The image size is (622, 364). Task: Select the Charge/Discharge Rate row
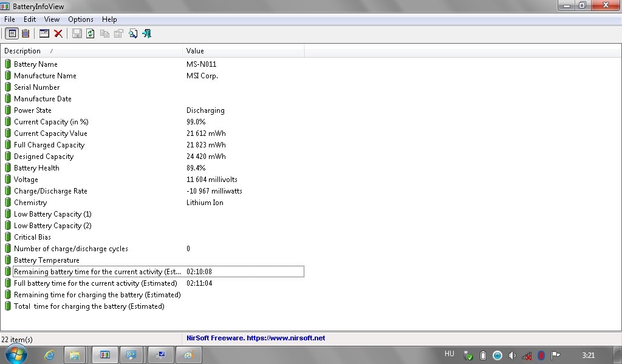pos(152,190)
